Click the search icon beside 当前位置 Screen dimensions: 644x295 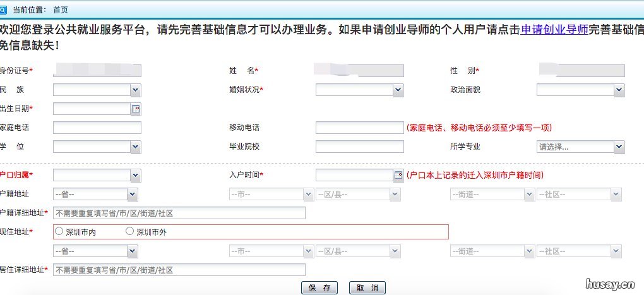coord(3,10)
